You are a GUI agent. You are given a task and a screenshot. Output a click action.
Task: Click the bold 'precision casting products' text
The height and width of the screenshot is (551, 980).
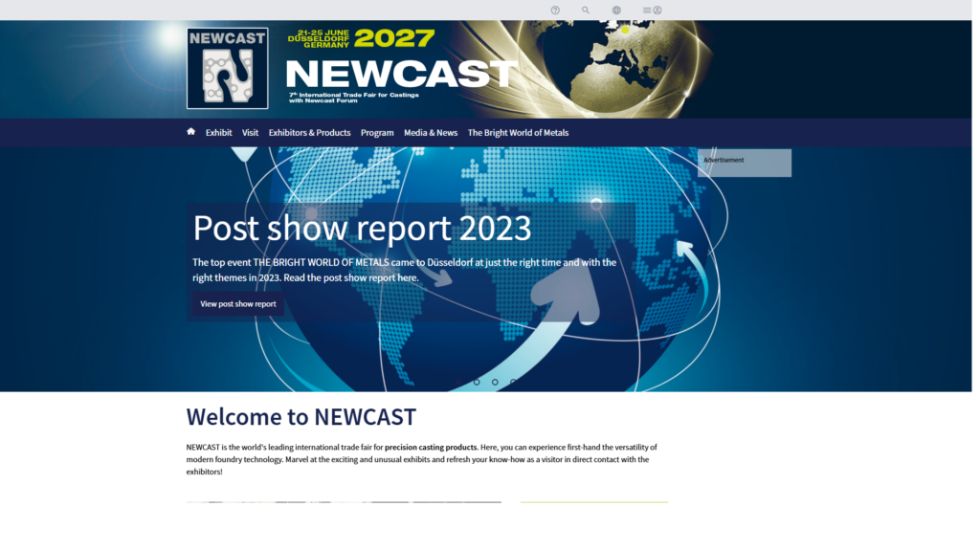click(431, 448)
